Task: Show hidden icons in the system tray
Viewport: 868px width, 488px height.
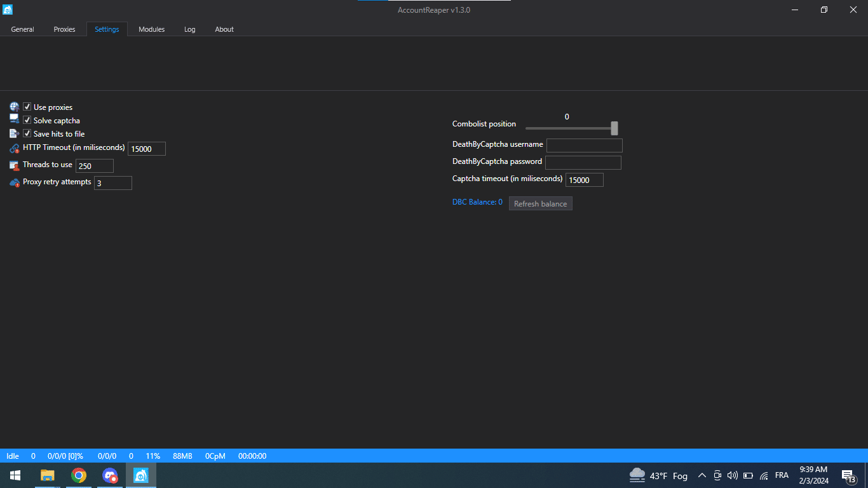Action: 702,475
